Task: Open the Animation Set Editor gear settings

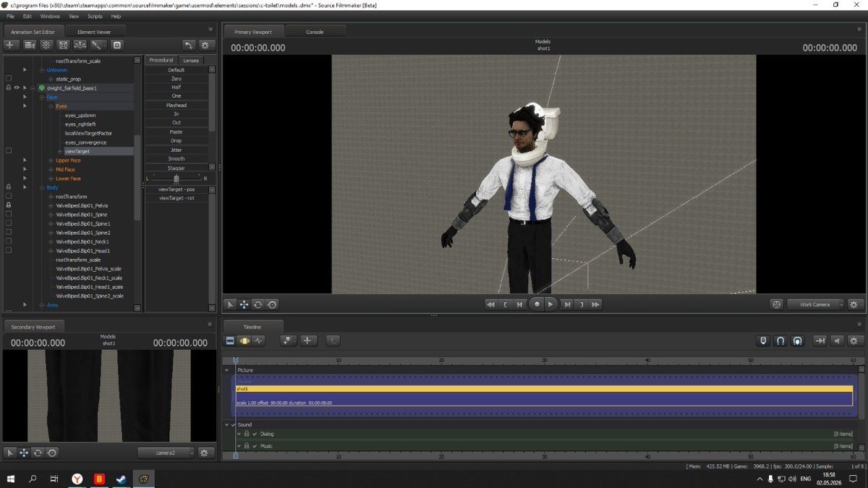Action: pos(205,45)
